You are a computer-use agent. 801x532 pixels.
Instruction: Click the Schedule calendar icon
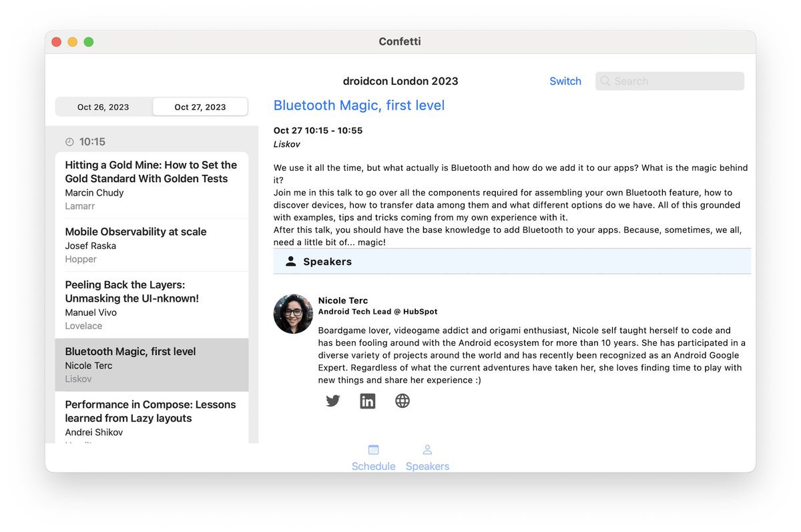coord(374,450)
